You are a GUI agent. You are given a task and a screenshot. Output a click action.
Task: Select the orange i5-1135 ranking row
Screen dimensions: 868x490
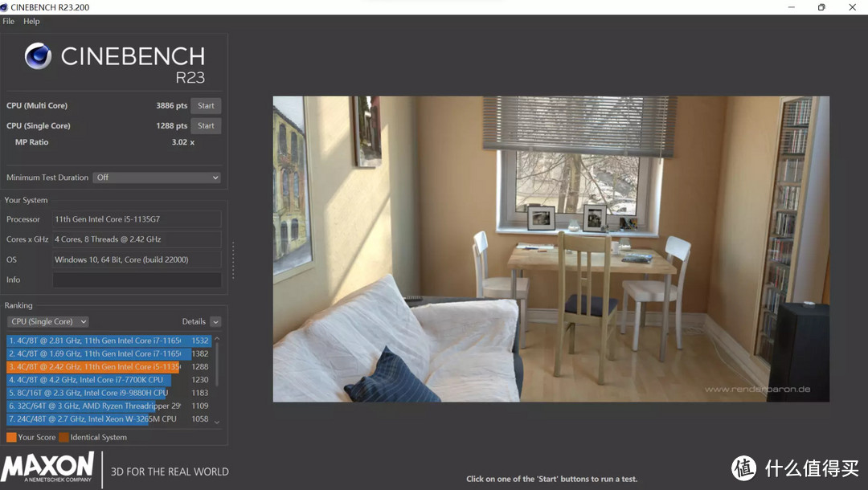pos(109,366)
